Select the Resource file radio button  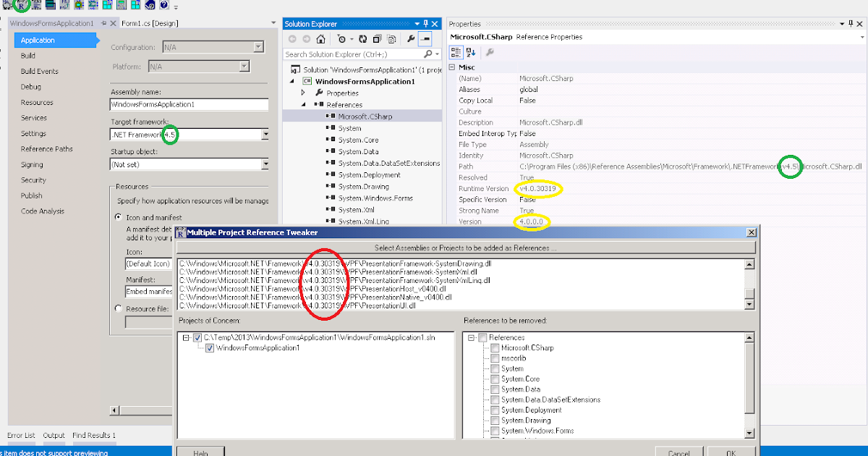point(117,308)
